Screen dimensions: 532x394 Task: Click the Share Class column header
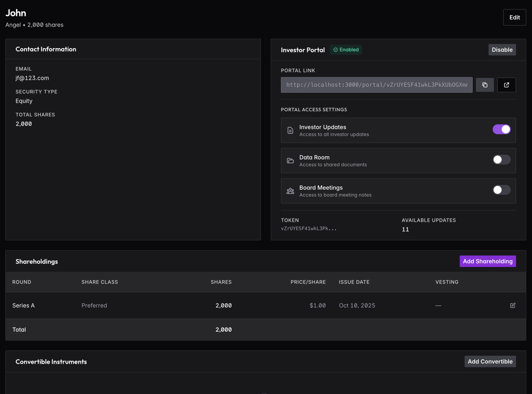point(100,282)
